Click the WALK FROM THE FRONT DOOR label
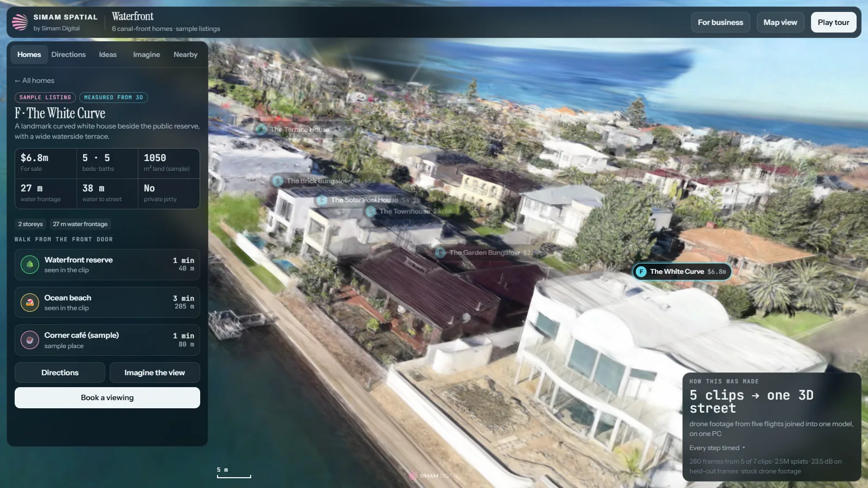868x488 pixels. 63,239
